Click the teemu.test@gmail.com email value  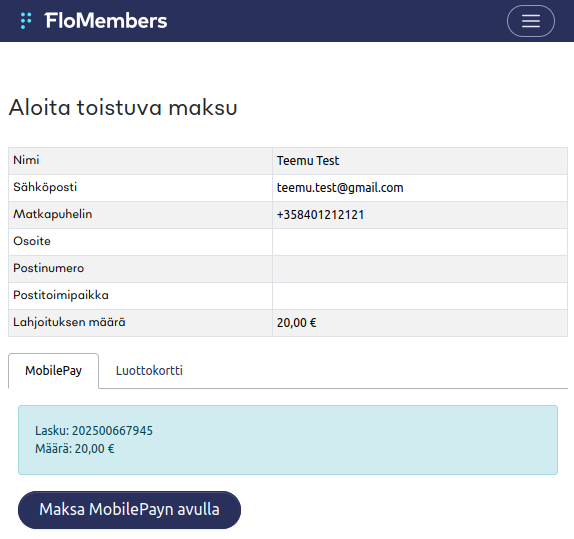pos(340,188)
